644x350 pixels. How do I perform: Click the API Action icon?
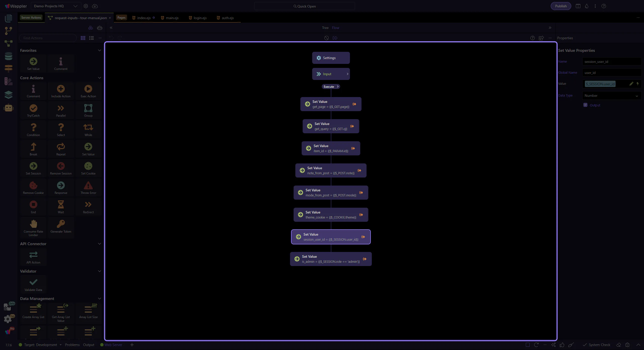pyautogui.click(x=33, y=255)
